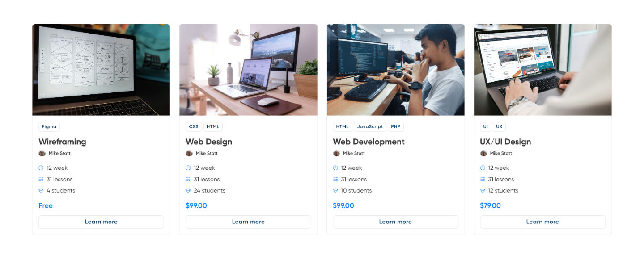644x260 pixels.
Task: Open the Web Development coding photo thumbnail
Action: point(395,70)
